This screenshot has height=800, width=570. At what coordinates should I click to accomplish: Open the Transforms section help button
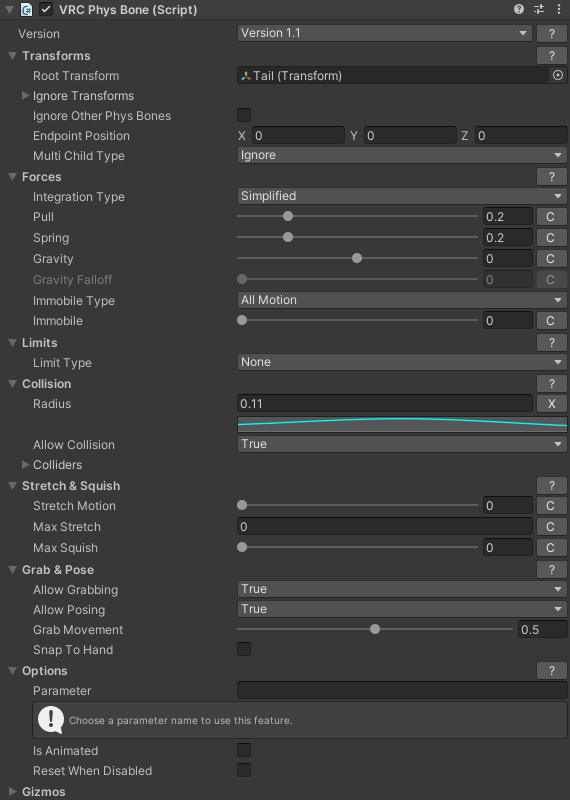click(552, 56)
